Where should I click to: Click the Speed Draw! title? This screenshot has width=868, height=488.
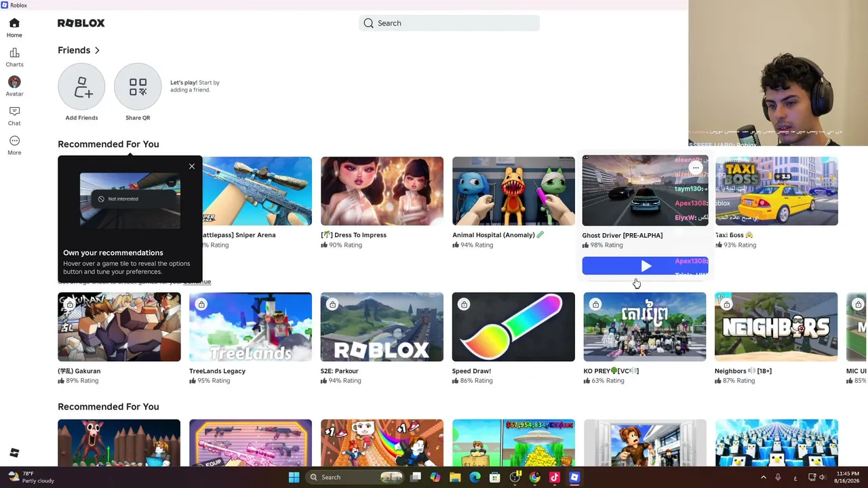tap(471, 371)
